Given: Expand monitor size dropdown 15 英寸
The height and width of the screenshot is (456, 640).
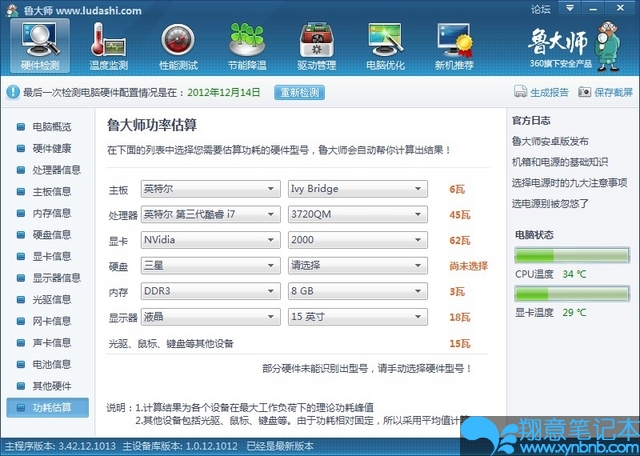Looking at the screenshot, I should click(358, 317).
